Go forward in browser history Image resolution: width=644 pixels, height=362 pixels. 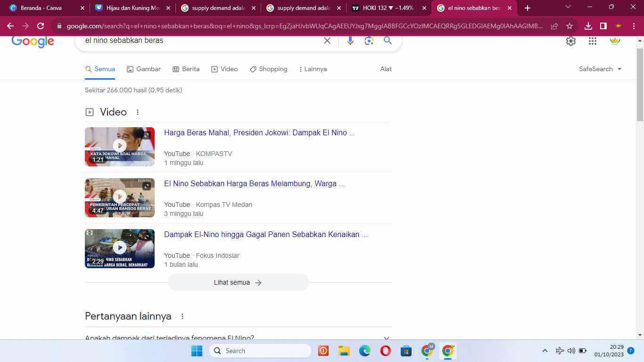25,26
